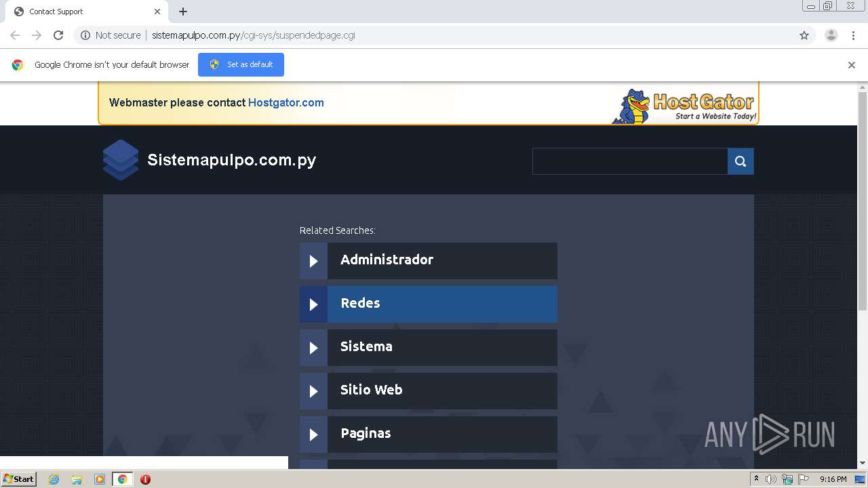Click the browser back arrow
The width and height of the screenshot is (868, 488).
[x=15, y=35]
